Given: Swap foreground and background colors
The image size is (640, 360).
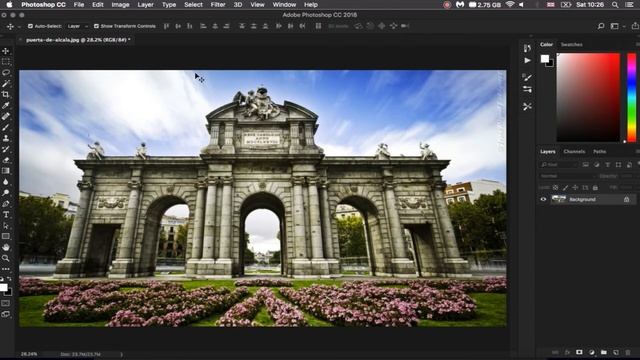Looking at the screenshot, I should tap(9, 280).
